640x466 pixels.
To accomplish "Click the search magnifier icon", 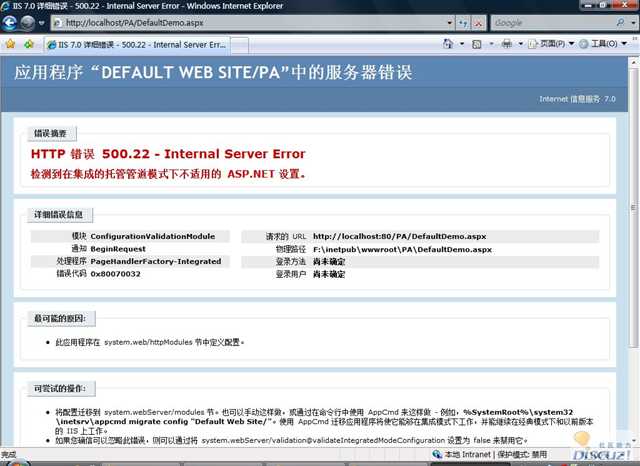I will coord(621,22).
